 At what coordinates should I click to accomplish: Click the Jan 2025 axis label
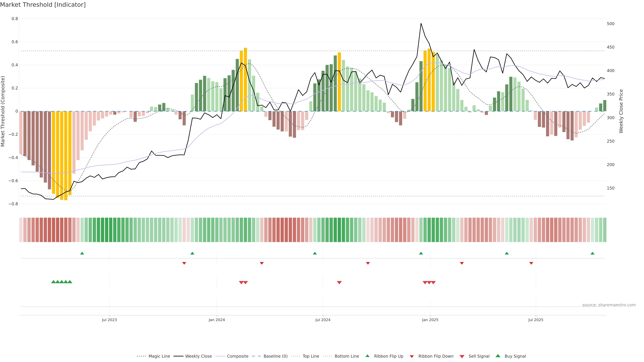coord(430,320)
